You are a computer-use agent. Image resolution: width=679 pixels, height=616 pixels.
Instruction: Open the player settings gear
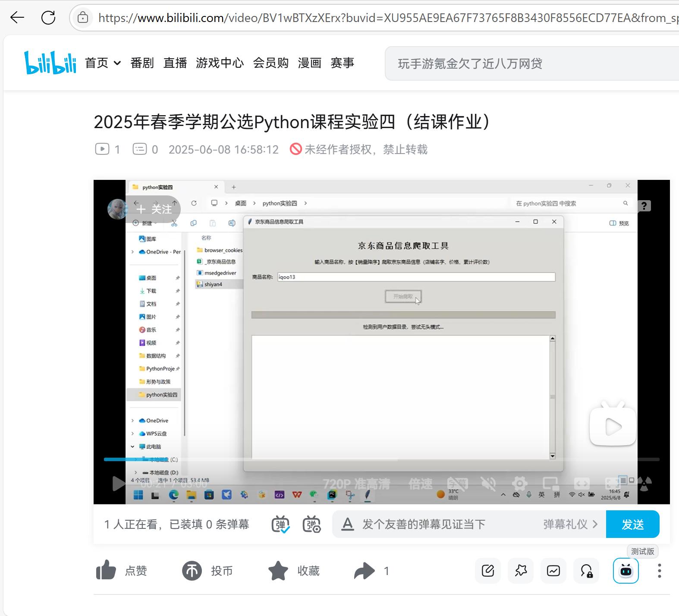point(520,484)
